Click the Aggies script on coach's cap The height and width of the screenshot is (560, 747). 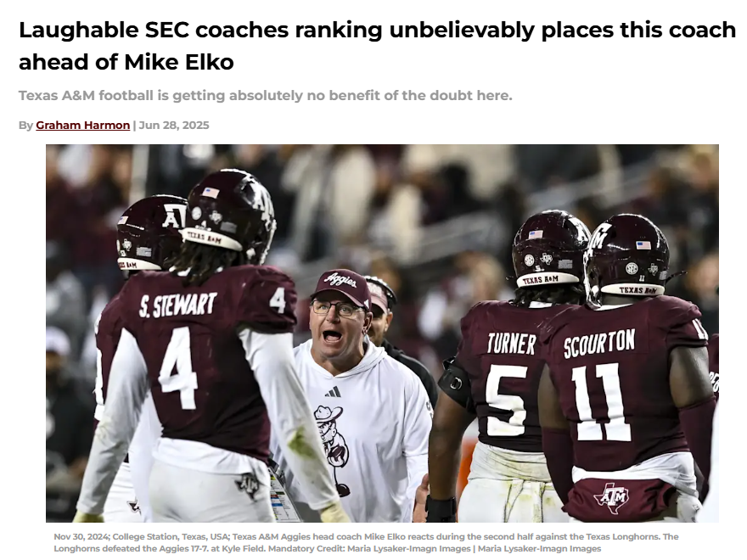point(340,281)
